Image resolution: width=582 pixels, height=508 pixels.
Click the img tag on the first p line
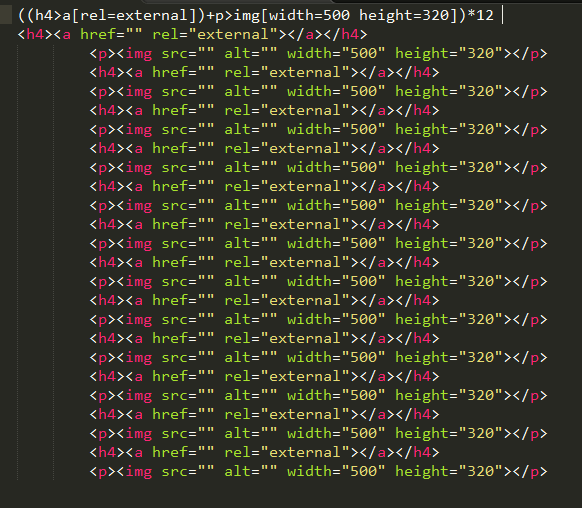[139, 54]
